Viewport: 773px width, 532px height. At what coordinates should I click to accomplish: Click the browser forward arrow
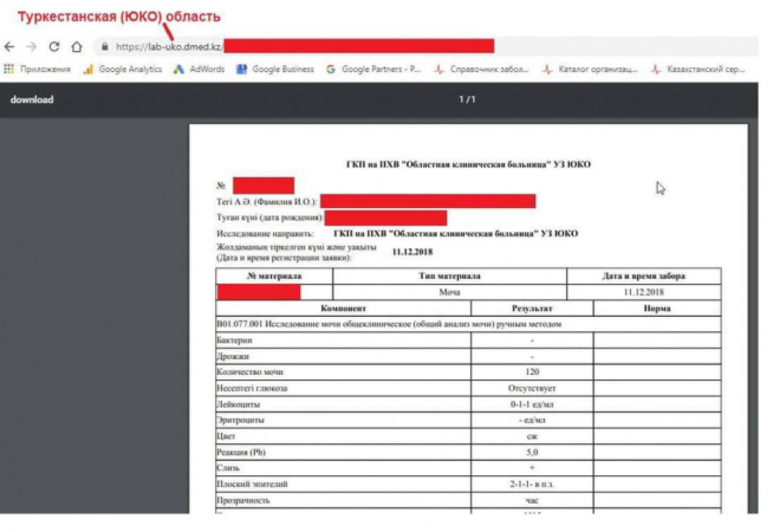point(32,47)
